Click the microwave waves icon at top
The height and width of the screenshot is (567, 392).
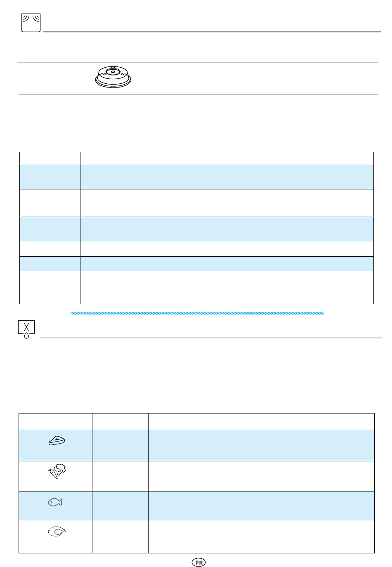(x=31, y=23)
